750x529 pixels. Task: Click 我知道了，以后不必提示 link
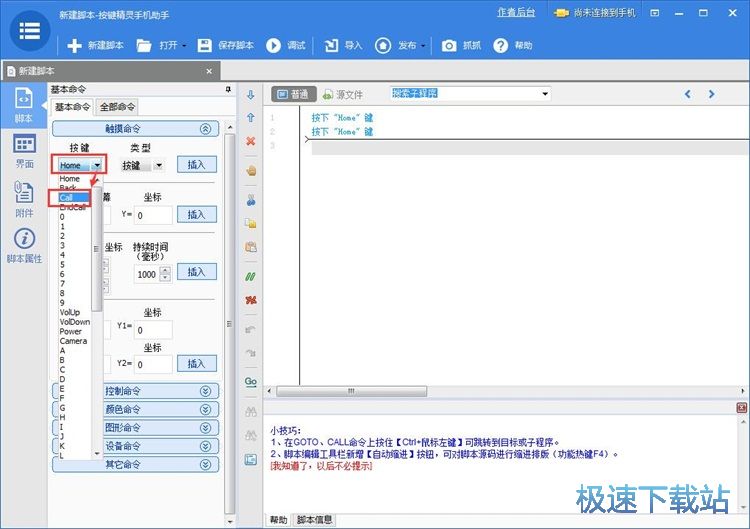click(321, 465)
